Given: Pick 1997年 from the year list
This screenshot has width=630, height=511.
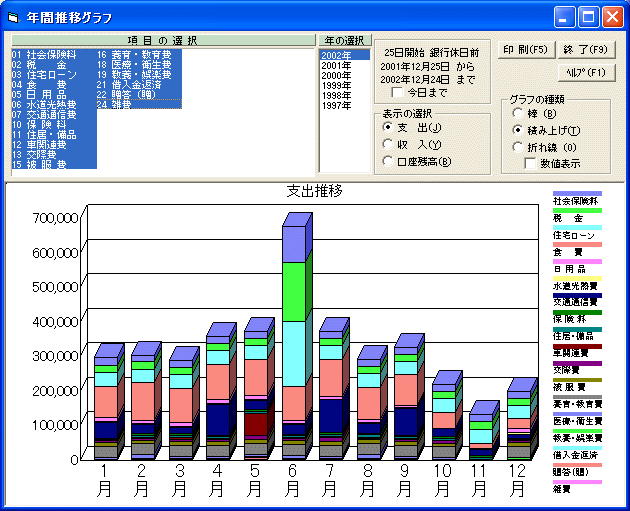Looking at the screenshot, I should pyautogui.click(x=336, y=105).
